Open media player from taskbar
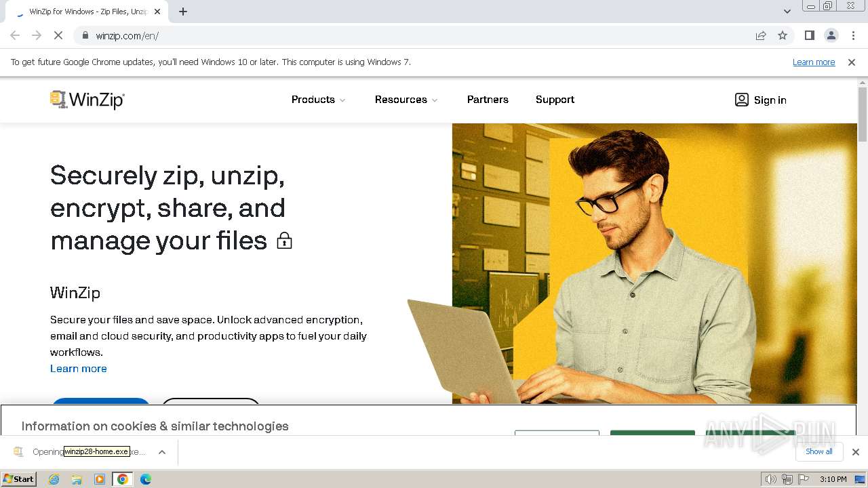 coord(100,479)
